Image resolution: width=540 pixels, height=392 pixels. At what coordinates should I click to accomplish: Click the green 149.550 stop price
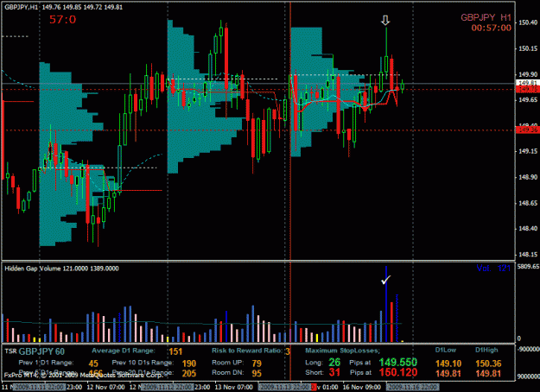coord(398,362)
